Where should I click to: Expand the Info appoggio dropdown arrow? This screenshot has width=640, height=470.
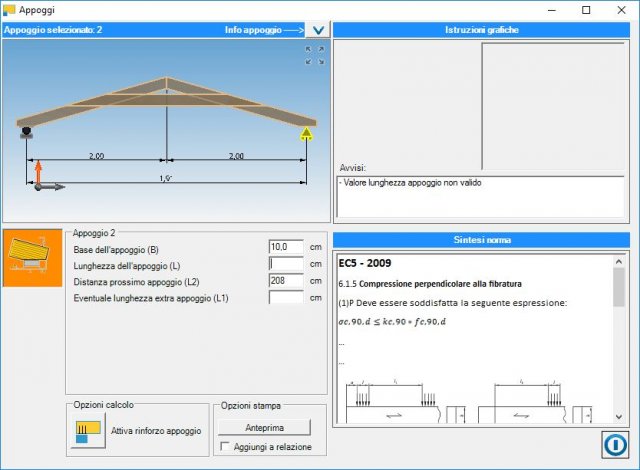(317, 30)
